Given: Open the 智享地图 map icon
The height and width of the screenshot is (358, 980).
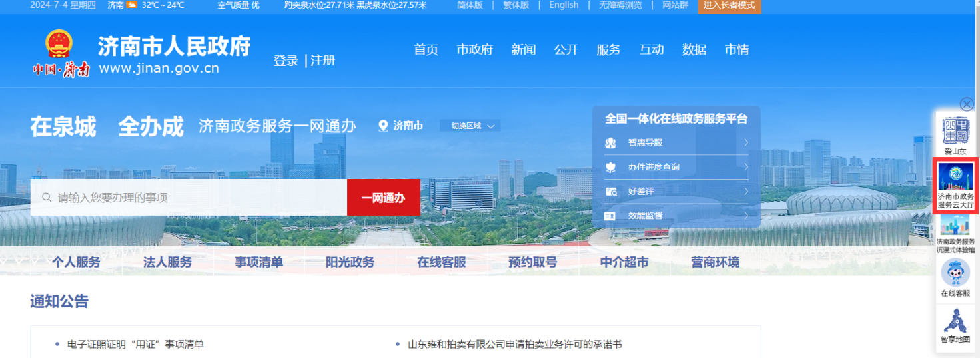Looking at the screenshot, I should click(x=955, y=321).
